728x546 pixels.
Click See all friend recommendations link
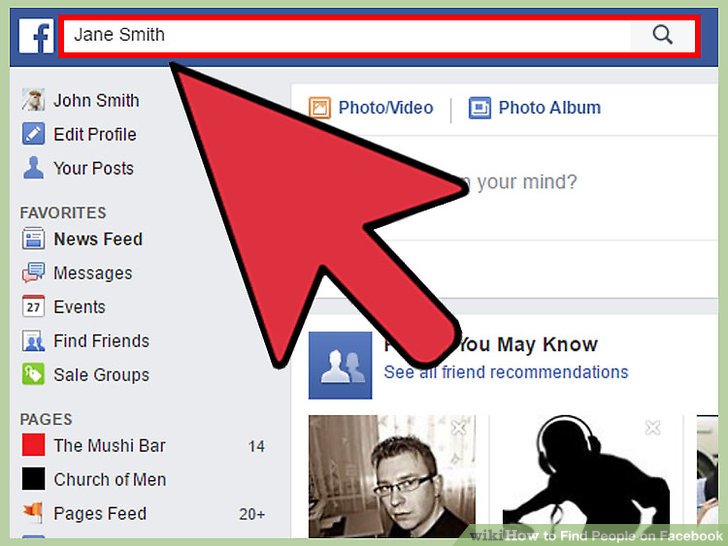coord(506,372)
